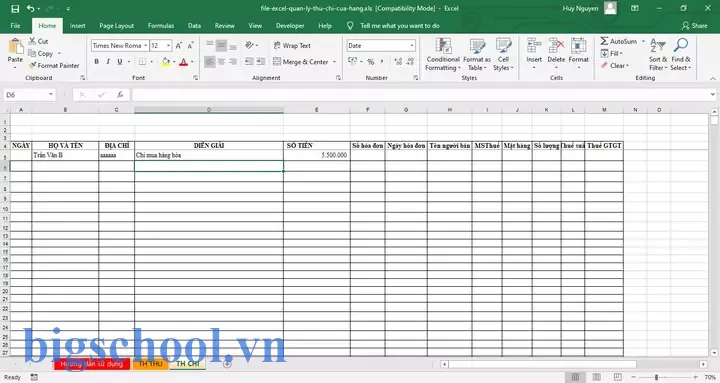This screenshot has height=383, width=720.
Task: Activate the Format Painter brush
Action: [32, 65]
